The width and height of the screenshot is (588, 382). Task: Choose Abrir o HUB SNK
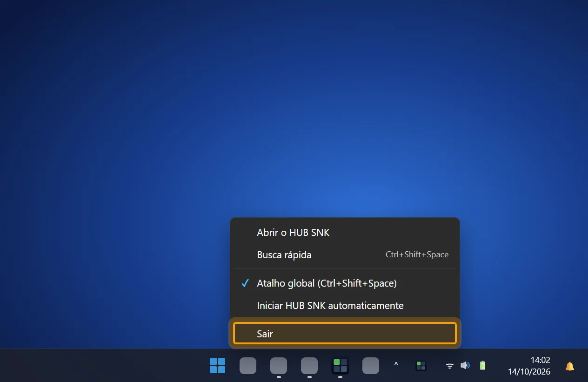pyautogui.click(x=345, y=233)
